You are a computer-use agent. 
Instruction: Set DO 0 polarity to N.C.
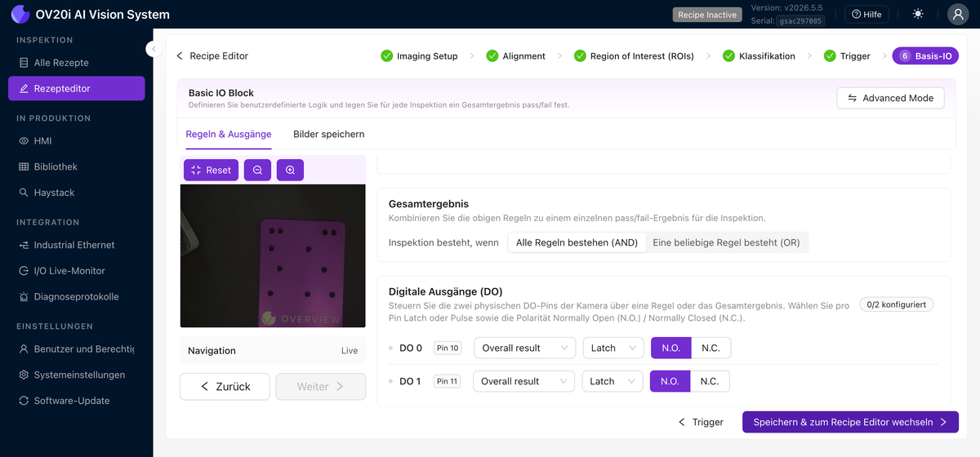click(710, 348)
